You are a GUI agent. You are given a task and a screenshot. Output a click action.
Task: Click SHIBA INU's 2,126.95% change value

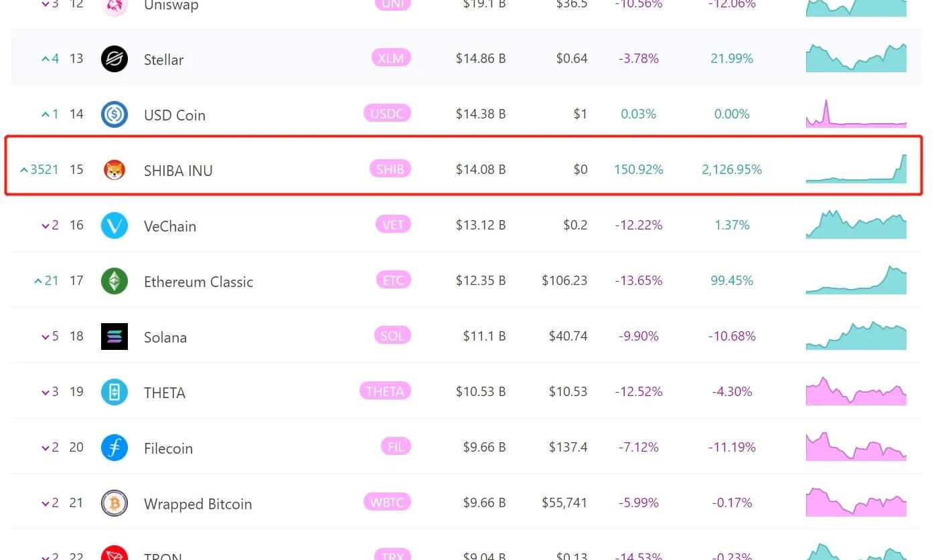[732, 170]
